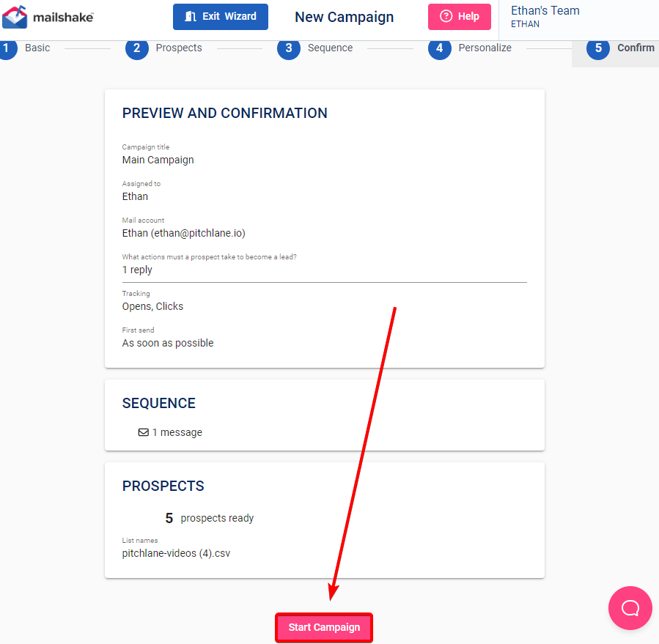Screen dimensions: 659x644
Task: Click the exit door icon in Exit Wizard
Action: point(191,16)
